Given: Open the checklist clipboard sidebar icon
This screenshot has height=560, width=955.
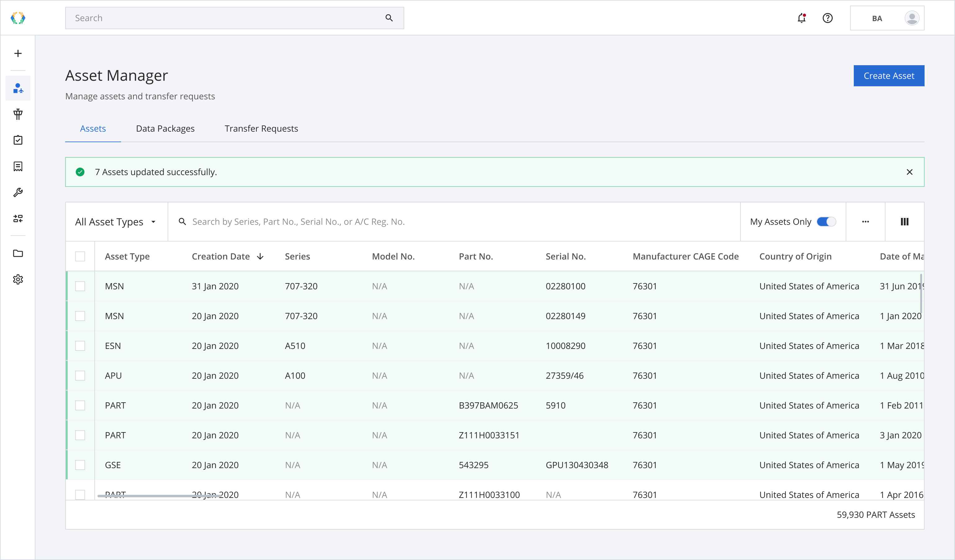Looking at the screenshot, I should (x=18, y=140).
